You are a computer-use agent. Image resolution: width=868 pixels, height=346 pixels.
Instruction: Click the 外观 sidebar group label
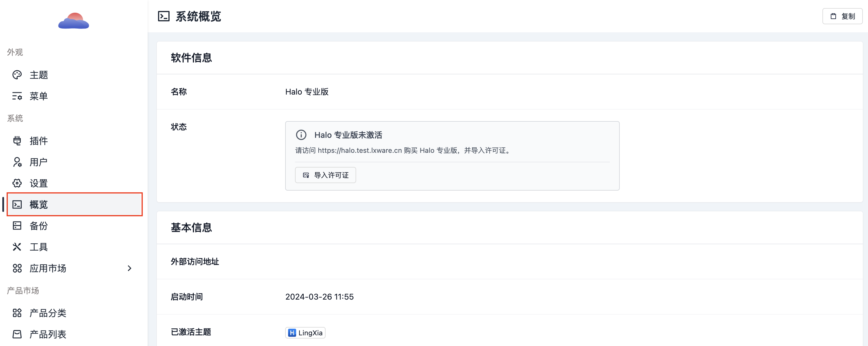point(15,52)
